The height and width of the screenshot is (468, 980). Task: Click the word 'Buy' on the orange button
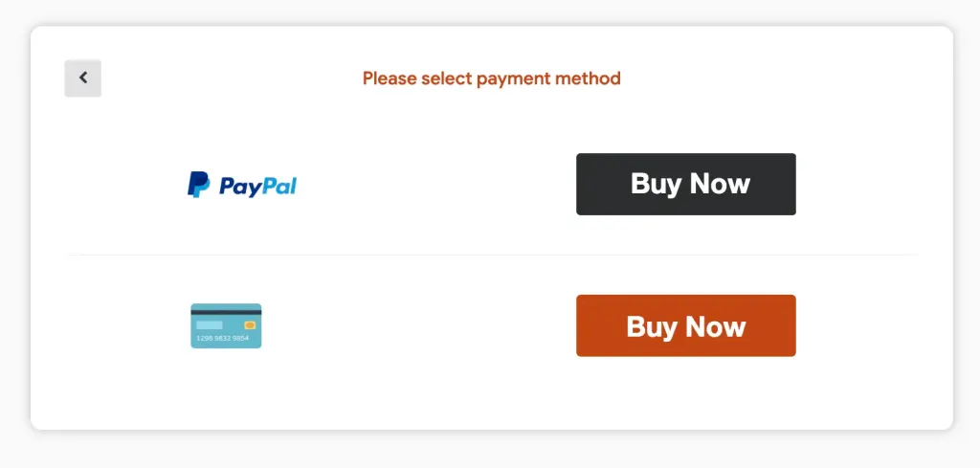coord(651,327)
